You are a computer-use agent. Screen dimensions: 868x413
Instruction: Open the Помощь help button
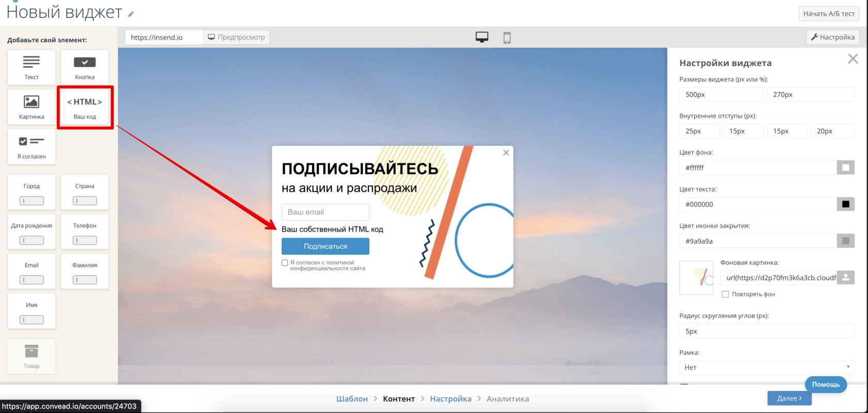pos(826,384)
